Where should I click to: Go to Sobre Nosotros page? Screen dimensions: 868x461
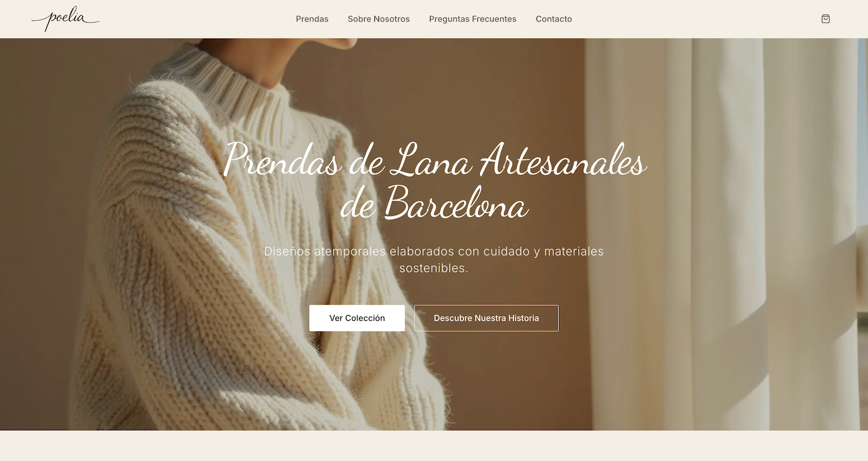coord(378,19)
